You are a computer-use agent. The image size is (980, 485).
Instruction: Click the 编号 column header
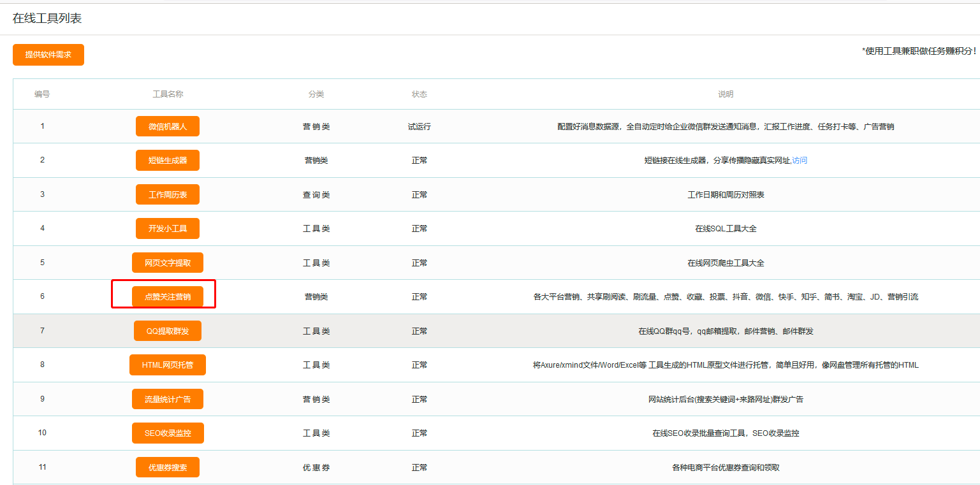coord(42,94)
